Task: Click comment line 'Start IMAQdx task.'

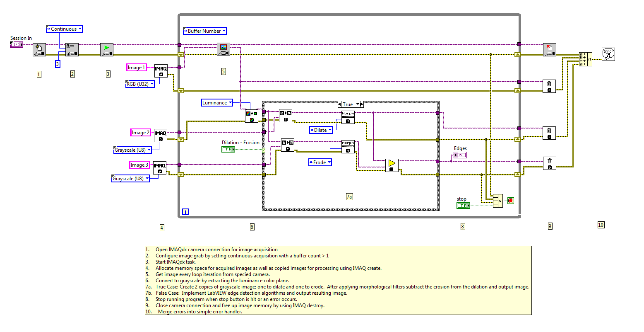Action: (x=175, y=262)
